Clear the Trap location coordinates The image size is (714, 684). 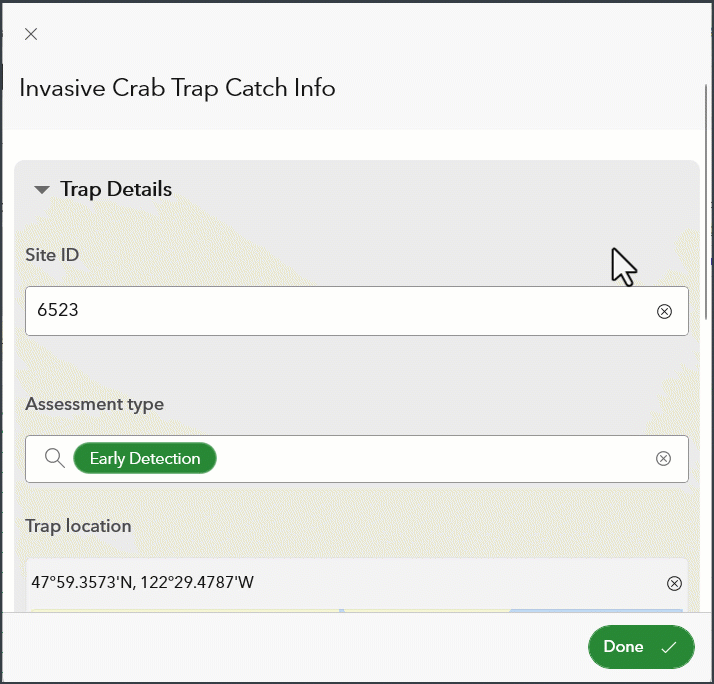[x=674, y=583]
